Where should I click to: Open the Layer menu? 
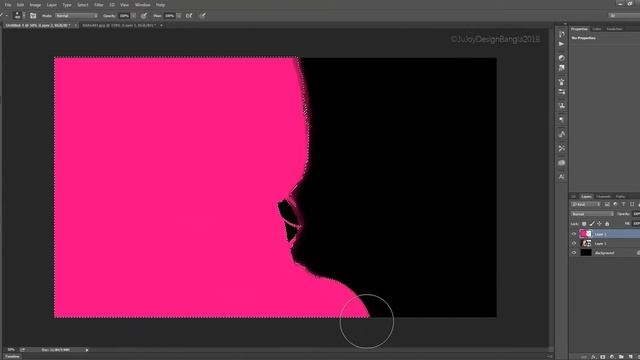point(52,5)
